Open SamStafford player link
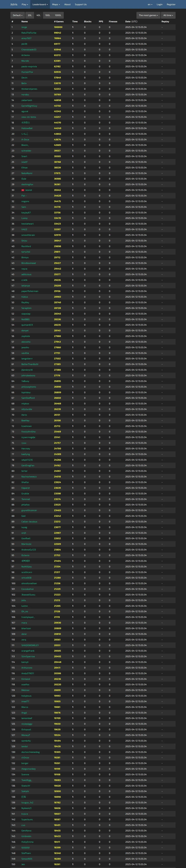The height and width of the screenshot is (868, 186). pyautogui.click(x=28, y=398)
